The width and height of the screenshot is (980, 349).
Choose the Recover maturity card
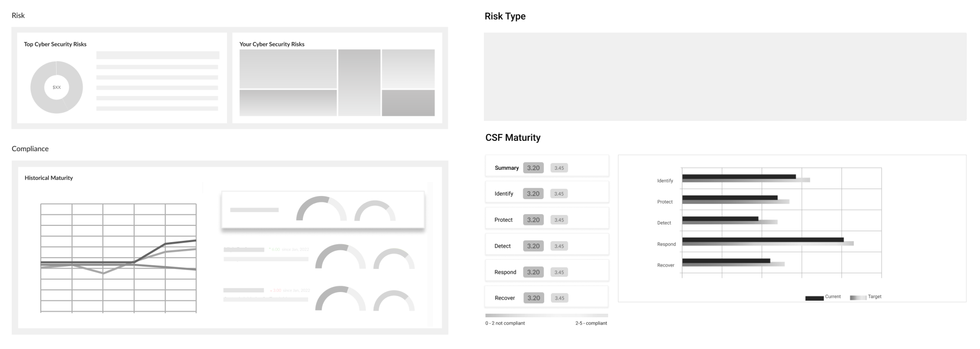pos(547,296)
